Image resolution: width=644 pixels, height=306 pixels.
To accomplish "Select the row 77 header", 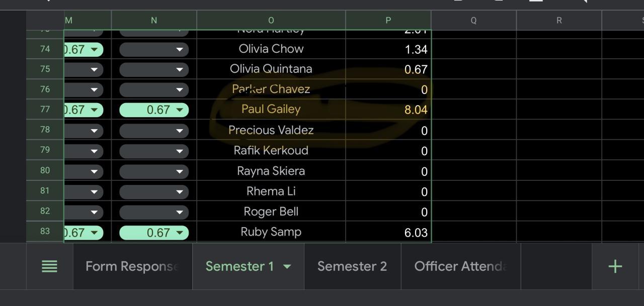I will point(45,109).
